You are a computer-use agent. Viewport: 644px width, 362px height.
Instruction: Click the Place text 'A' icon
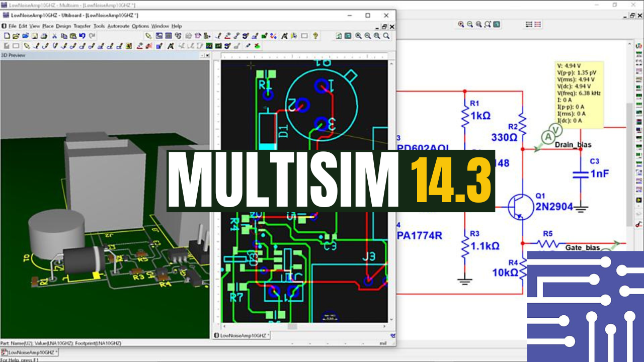click(x=284, y=36)
